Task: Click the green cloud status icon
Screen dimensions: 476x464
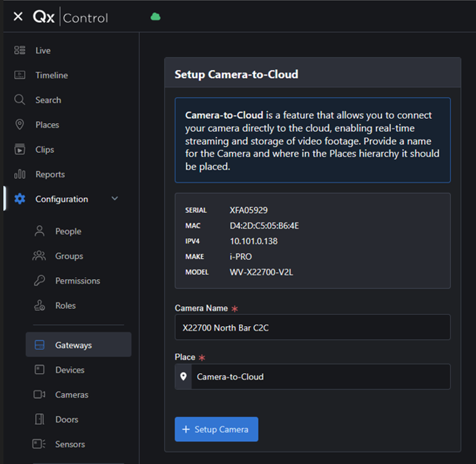Action: tap(155, 17)
